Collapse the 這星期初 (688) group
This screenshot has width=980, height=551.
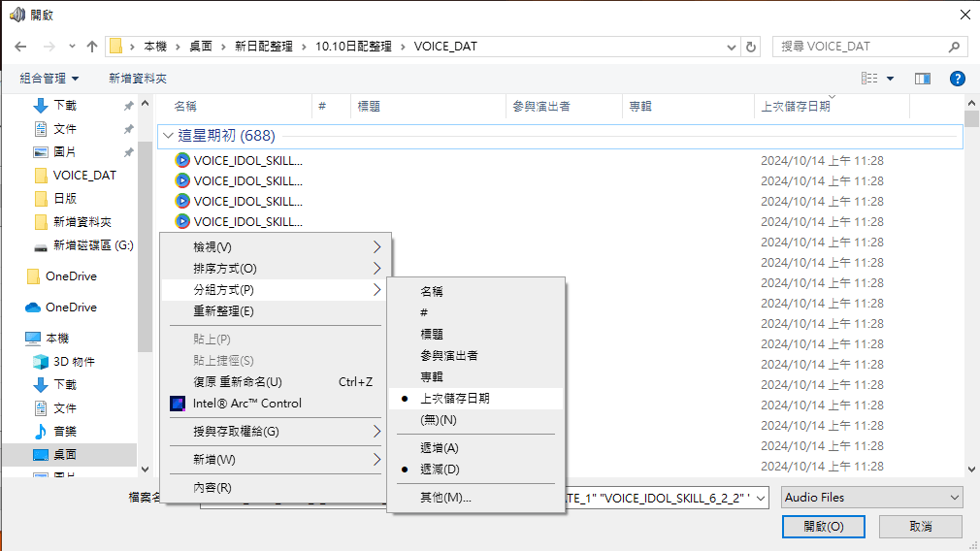pyautogui.click(x=169, y=137)
